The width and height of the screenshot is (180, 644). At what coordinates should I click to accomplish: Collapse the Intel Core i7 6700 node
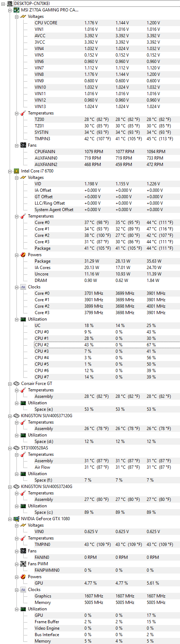point(10,171)
